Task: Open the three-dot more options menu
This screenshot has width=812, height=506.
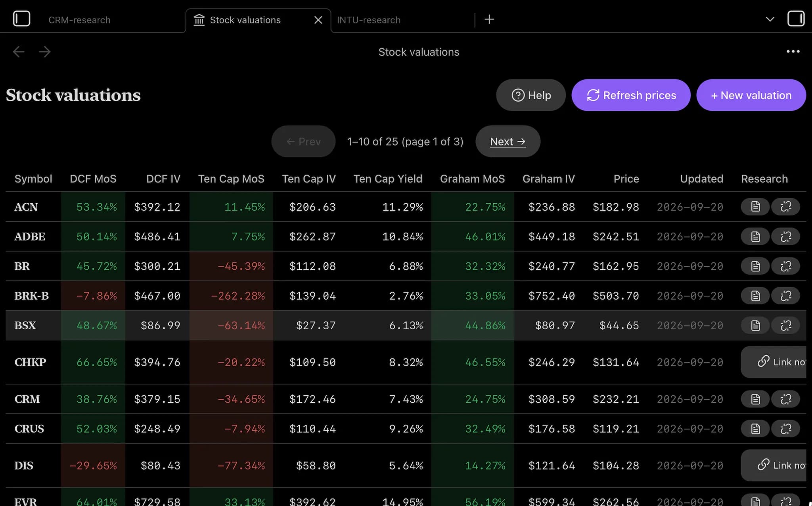Action: coord(793,52)
